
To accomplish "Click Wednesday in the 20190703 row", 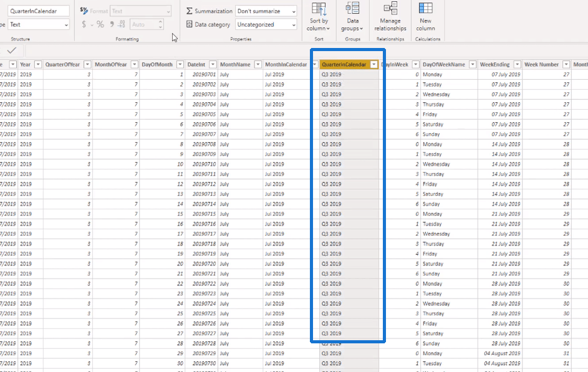I will point(436,95).
